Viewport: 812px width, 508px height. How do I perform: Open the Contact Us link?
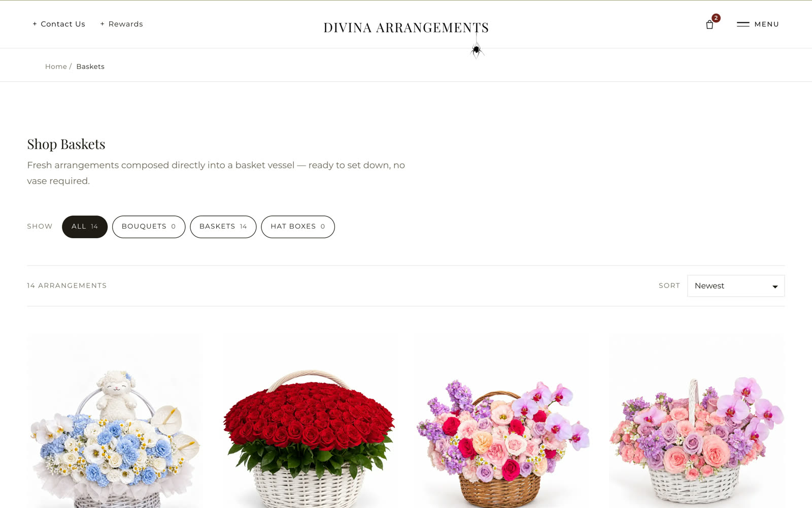click(x=59, y=24)
